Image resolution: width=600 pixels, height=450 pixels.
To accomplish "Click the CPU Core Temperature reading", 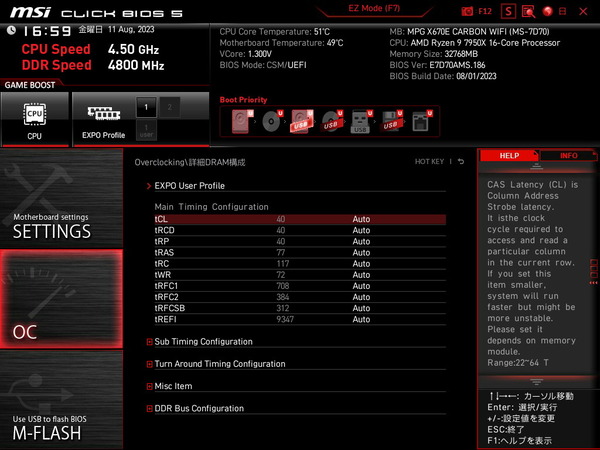I will (x=275, y=32).
